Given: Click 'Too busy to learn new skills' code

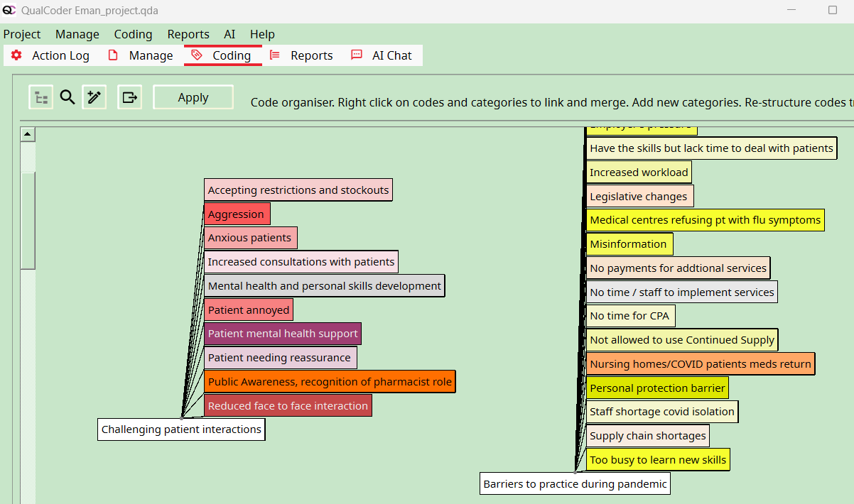Looking at the screenshot, I should pyautogui.click(x=658, y=460).
